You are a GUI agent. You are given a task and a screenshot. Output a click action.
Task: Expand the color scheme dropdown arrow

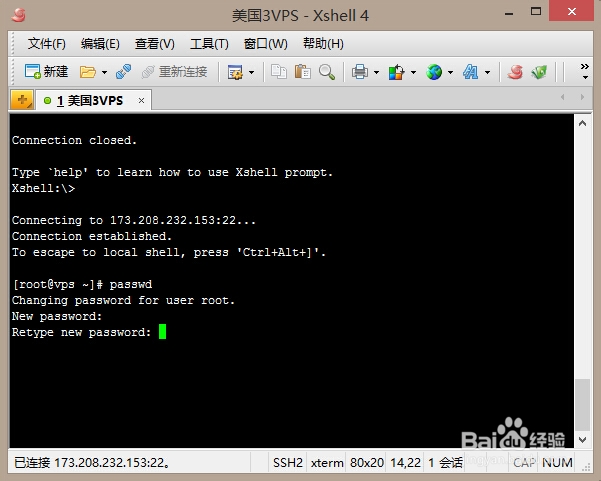pos(413,72)
